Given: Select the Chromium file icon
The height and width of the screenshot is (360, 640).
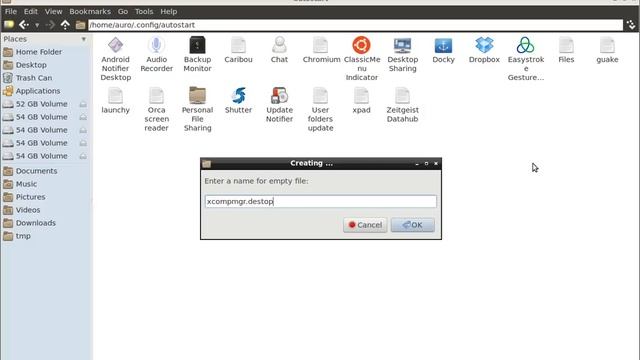Looking at the screenshot, I should 320,45.
